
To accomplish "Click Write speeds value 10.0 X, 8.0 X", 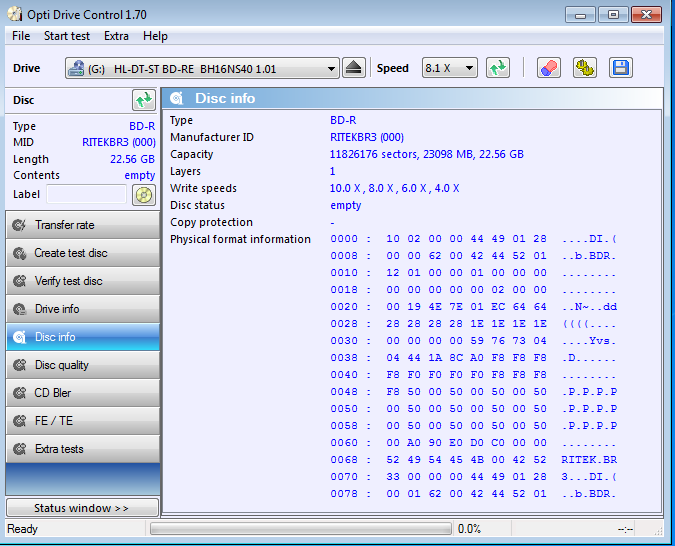I will point(394,188).
